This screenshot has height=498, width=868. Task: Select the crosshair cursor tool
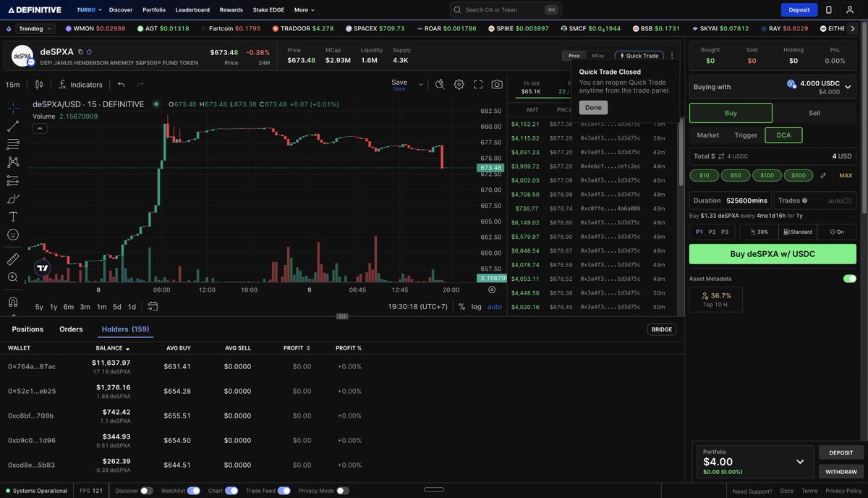[13, 108]
